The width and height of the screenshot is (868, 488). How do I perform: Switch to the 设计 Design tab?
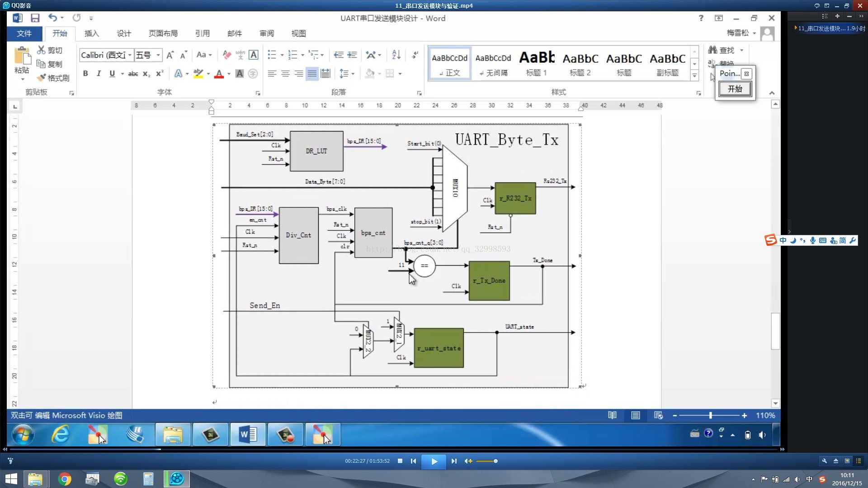tap(123, 33)
